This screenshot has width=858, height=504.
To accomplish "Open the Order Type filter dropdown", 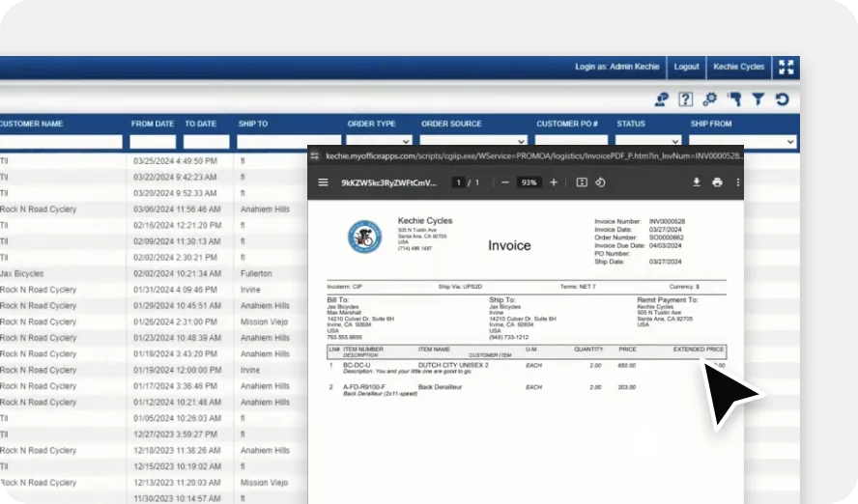I will 379,142.
